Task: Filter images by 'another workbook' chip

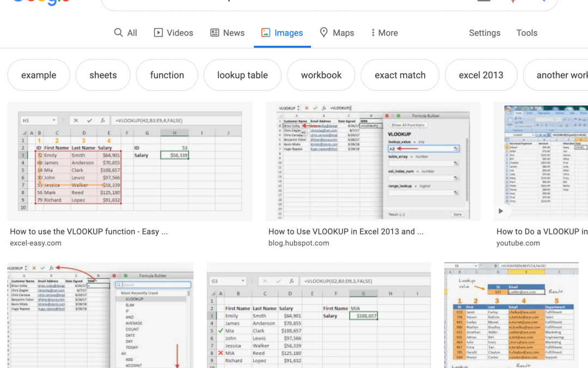Action: [x=556, y=75]
